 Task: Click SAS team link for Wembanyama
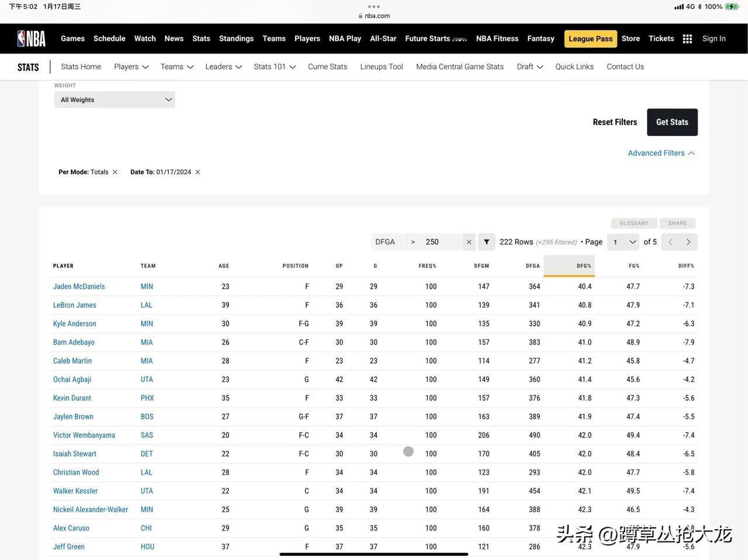[x=147, y=436]
